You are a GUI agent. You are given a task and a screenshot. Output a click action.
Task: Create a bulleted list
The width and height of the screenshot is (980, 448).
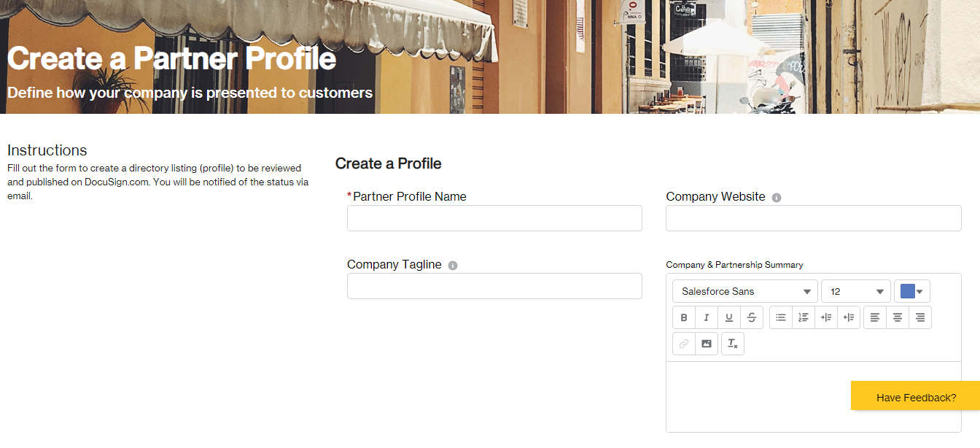tap(780, 317)
